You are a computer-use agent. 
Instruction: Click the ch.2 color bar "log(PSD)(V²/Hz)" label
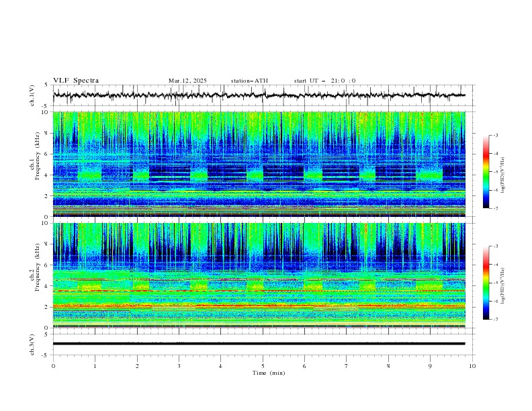click(x=503, y=286)
